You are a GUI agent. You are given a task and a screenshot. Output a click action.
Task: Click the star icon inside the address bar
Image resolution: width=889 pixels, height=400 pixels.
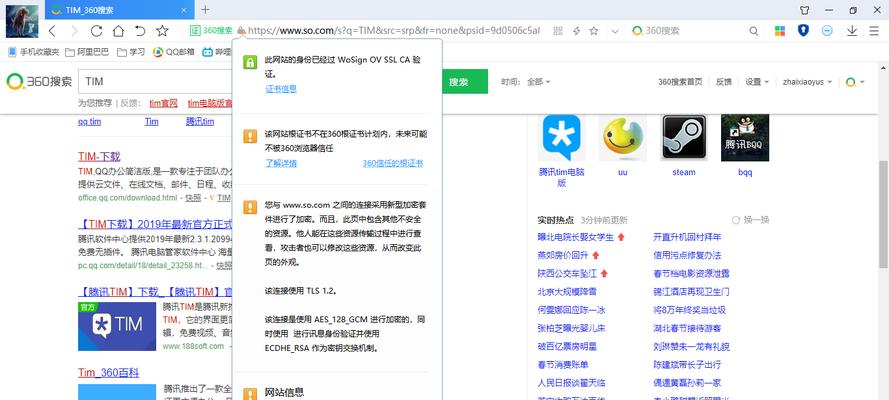[594, 31]
